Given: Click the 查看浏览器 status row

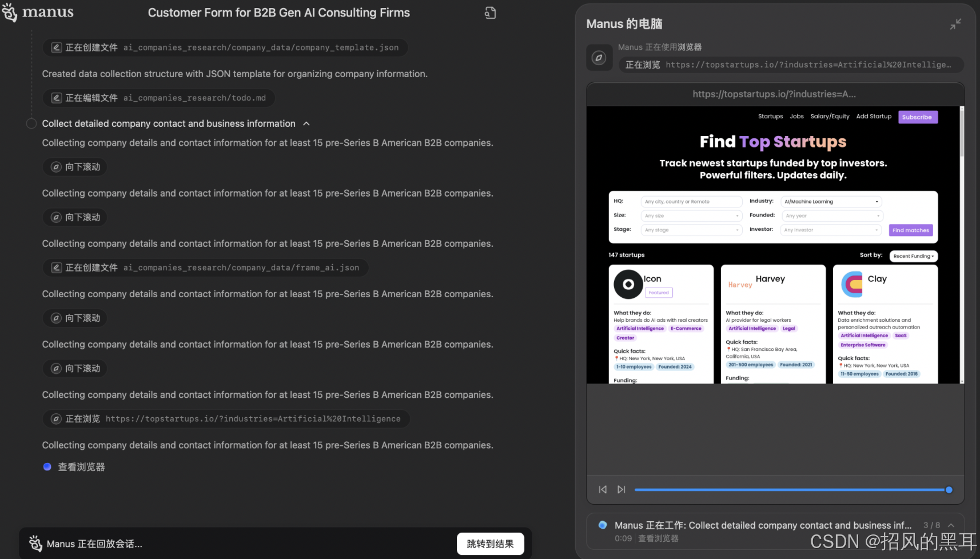Looking at the screenshot, I should coord(74,467).
